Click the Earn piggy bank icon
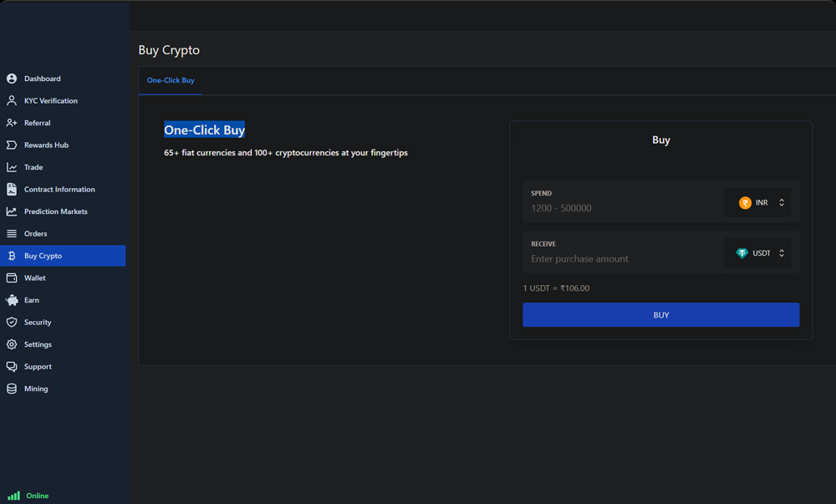The height and width of the screenshot is (504, 836). [12, 300]
